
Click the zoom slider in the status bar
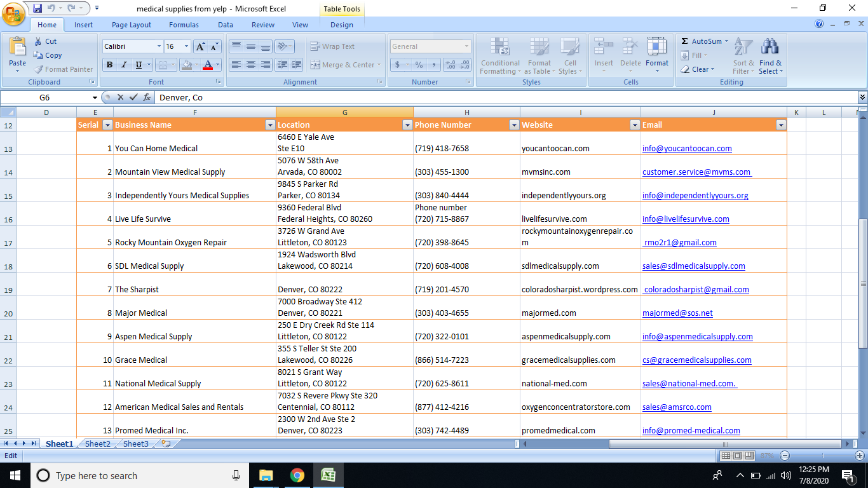822,456
